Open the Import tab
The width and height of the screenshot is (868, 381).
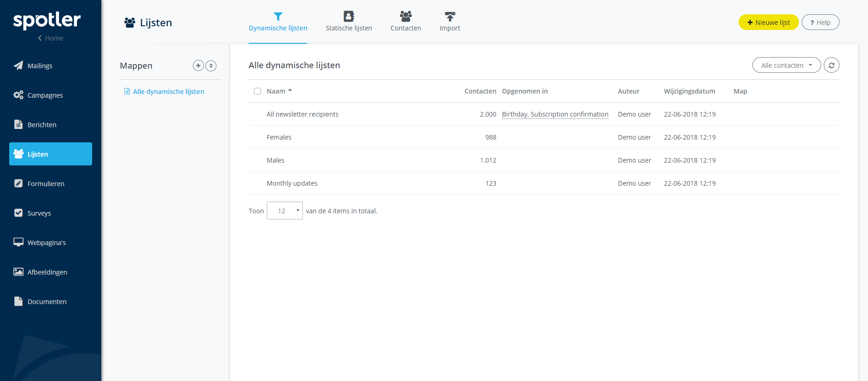pos(450,22)
